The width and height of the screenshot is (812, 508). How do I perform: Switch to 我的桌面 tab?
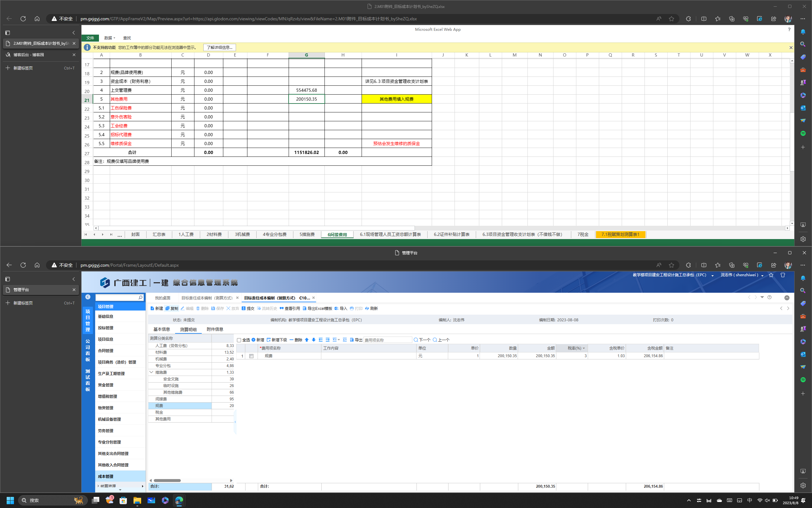pyautogui.click(x=162, y=298)
